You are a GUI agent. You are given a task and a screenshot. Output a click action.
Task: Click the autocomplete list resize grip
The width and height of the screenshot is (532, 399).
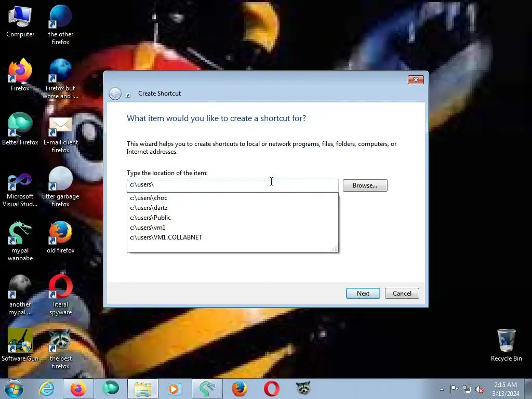(x=335, y=249)
